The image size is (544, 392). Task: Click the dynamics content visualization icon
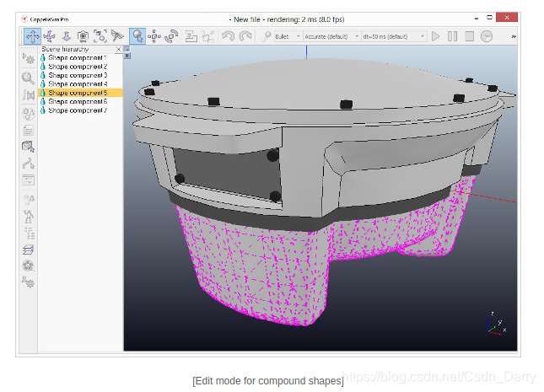[x=266, y=36]
